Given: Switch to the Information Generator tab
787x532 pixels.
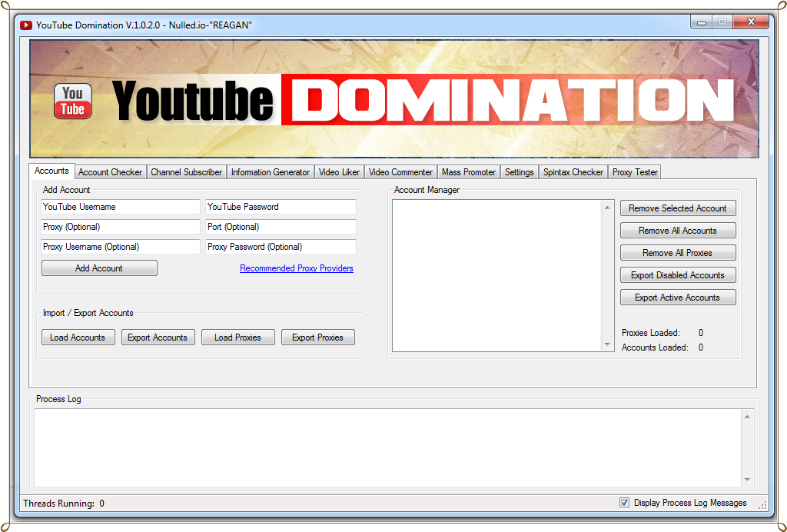Looking at the screenshot, I should (x=270, y=171).
